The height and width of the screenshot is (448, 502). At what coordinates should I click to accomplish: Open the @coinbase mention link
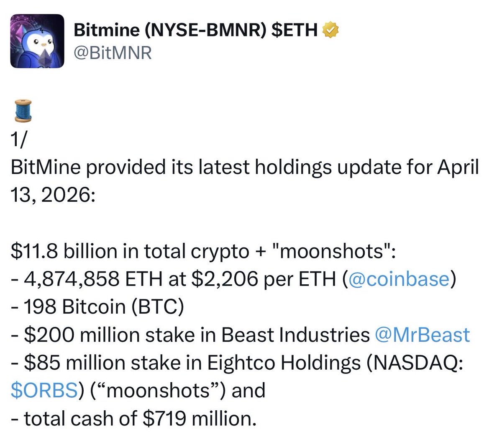[398, 279]
